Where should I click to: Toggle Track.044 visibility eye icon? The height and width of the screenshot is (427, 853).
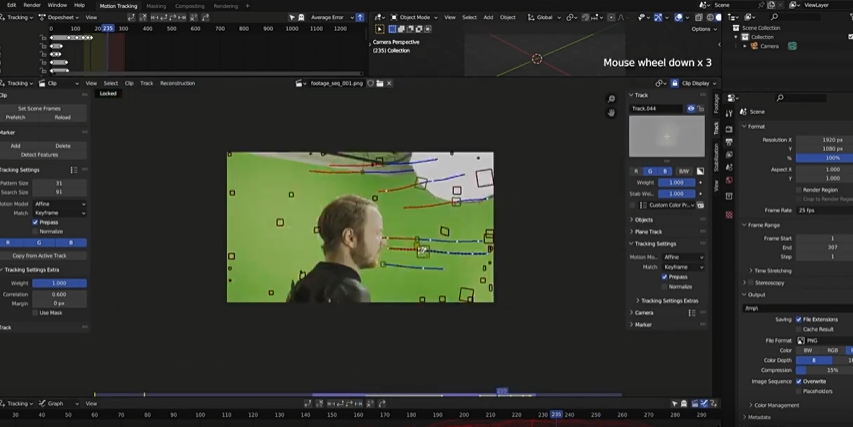[690, 108]
